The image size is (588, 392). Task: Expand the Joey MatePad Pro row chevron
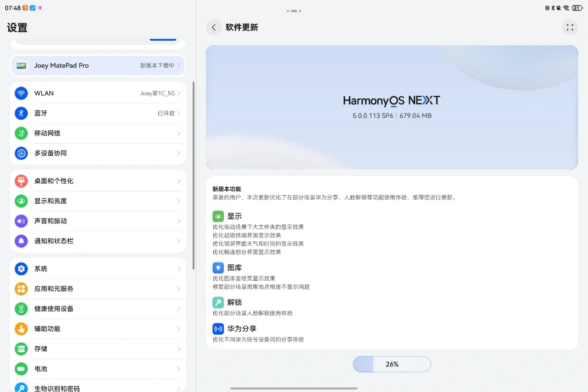[179, 65]
